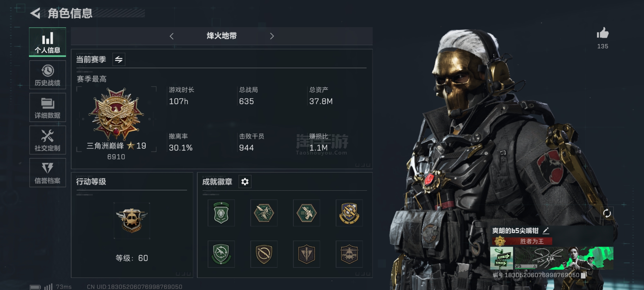644x290 pixels.
Task: Select the wasp achievement badge
Action: [264, 213]
